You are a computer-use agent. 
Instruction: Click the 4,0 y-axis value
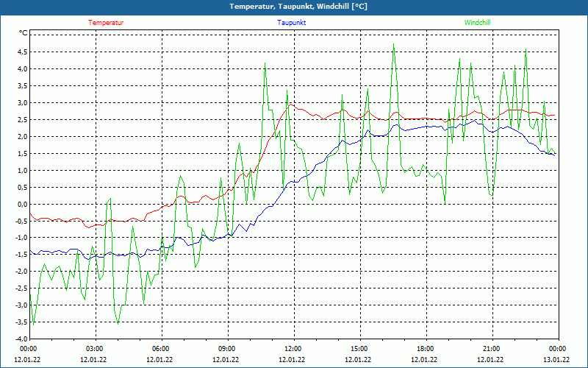[23, 68]
